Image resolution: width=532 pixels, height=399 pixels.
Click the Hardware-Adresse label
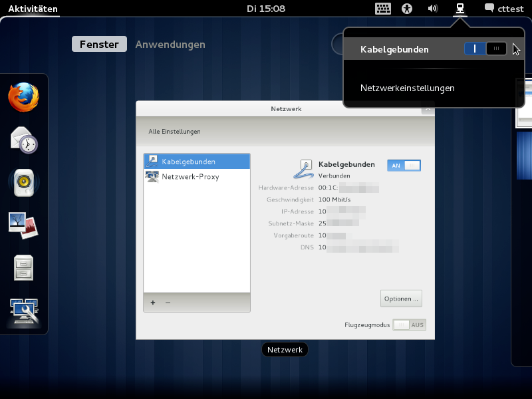(x=286, y=188)
